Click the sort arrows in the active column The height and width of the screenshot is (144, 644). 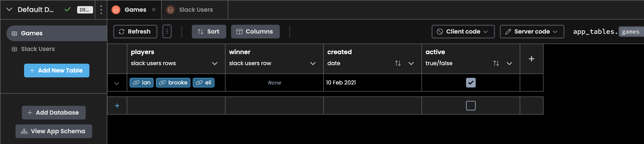496,63
